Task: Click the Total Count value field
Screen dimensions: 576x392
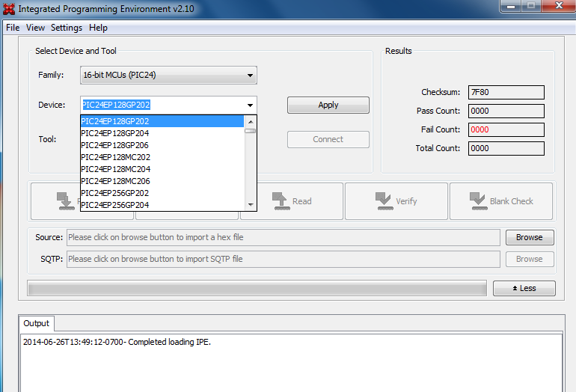Action: pyautogui.click(x=506, y=148)
